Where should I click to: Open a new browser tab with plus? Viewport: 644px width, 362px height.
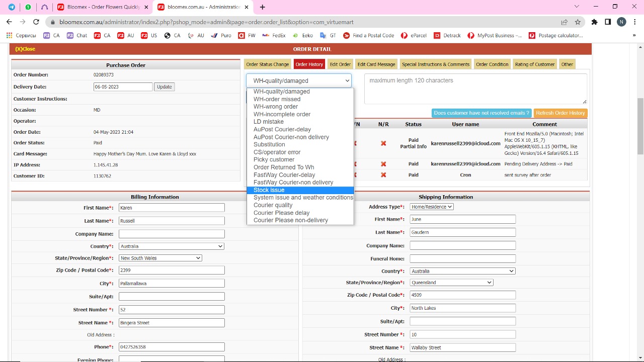(262, 7)
